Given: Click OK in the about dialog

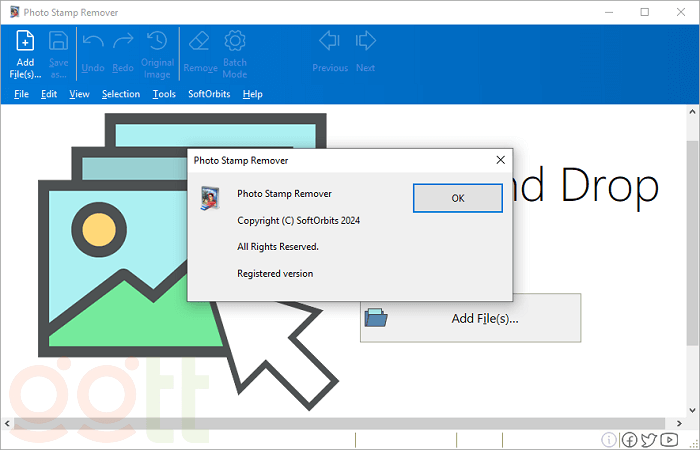Looking at the screenshot, I should coord(457,198).
